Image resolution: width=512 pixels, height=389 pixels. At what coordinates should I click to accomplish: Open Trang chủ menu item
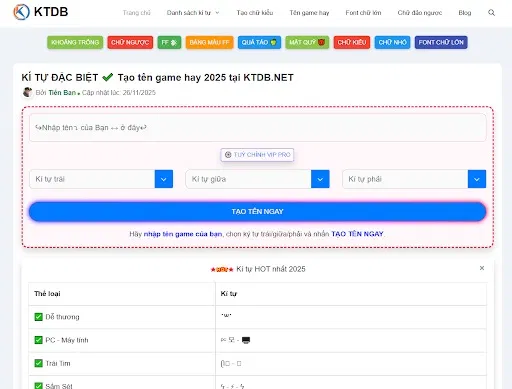pyautogui.click(x=136, y=13)
